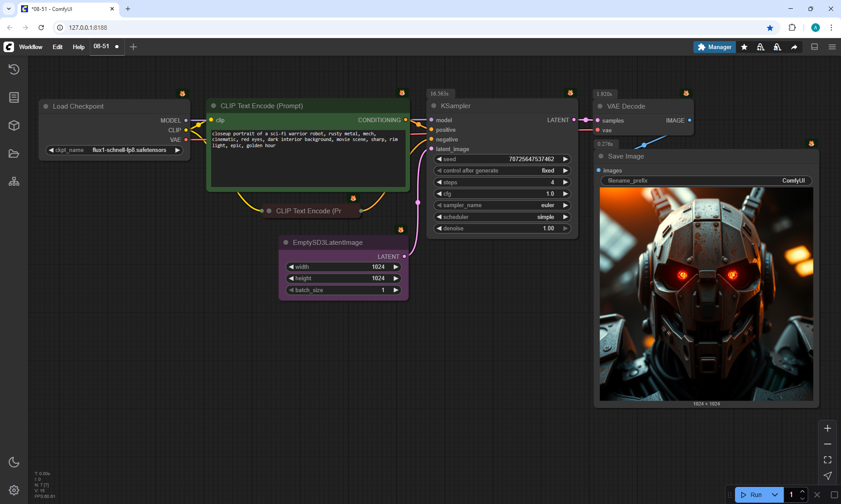Screen dimensions: 841x504
Task: Expand the Run button dropdown arrow
Action: [774, 495]
